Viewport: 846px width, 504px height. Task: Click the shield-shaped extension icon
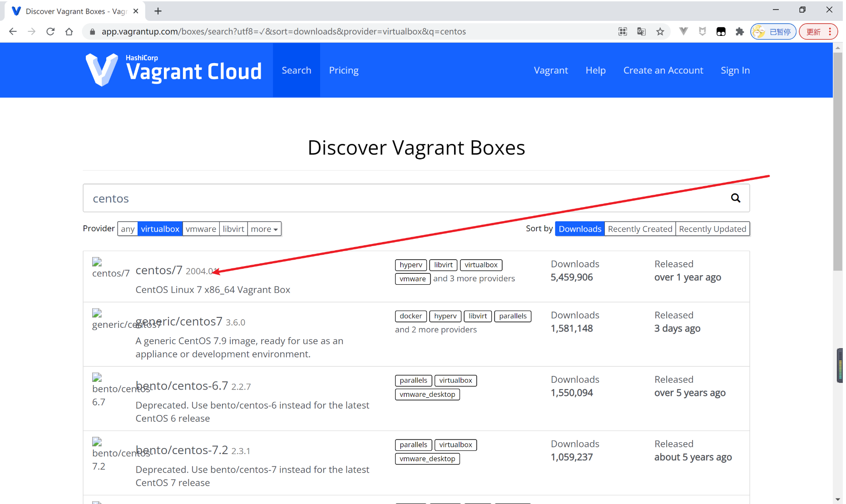[x=703, y=31]
